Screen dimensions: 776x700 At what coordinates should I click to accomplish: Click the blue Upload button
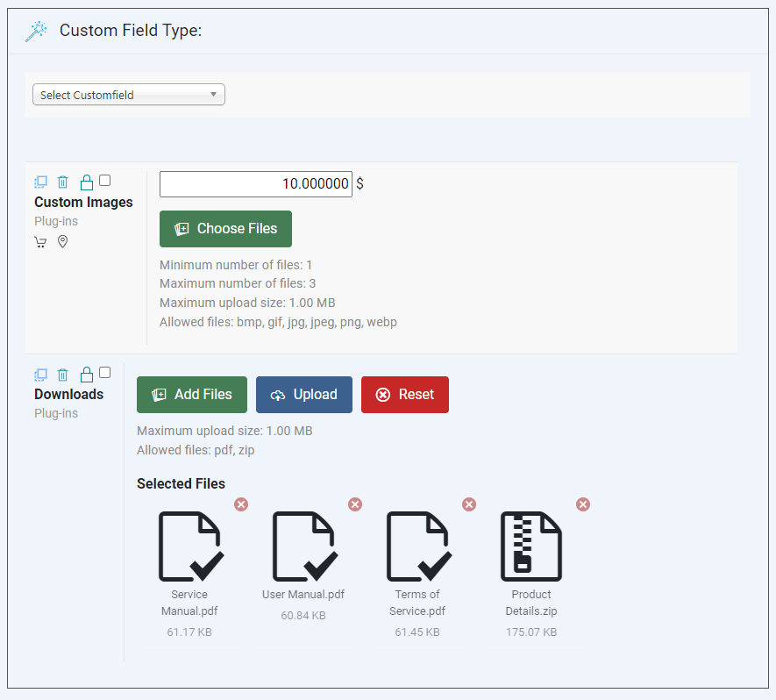[304, 395]
